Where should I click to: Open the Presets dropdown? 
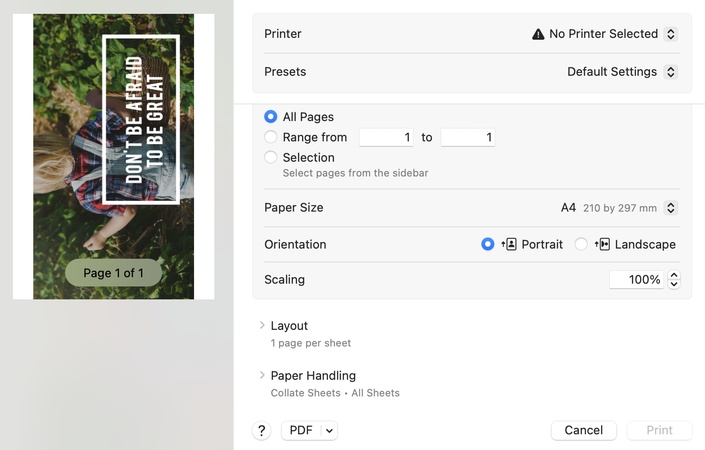coord(670,71)
